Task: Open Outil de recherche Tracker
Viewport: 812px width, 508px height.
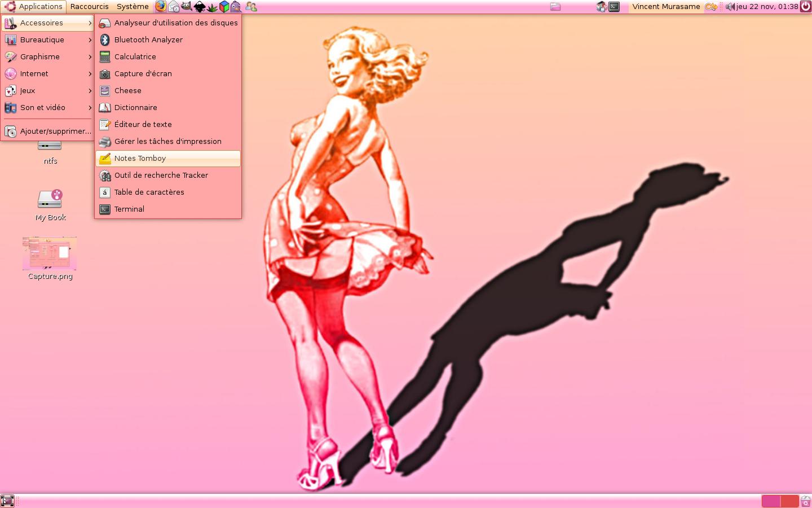Action: coord(168,176)
